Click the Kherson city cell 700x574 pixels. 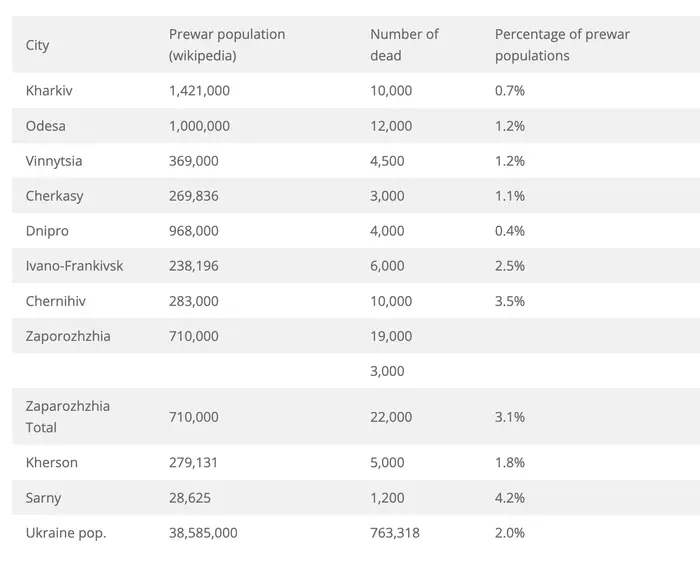52,463
